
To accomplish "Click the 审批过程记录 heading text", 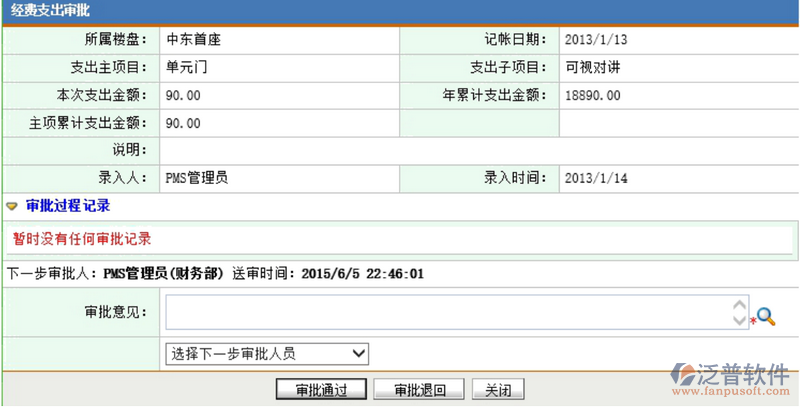I will click(x=68, y=206).
